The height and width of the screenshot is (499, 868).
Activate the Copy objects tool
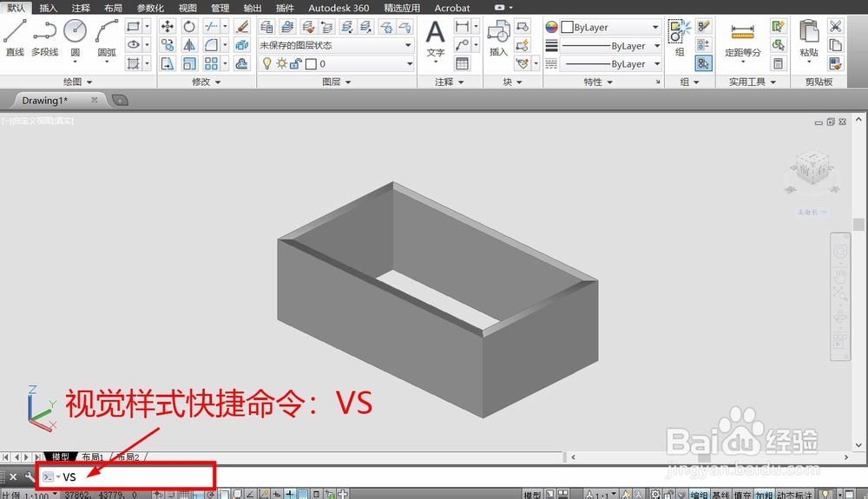pyautogui.click(x=168, y=45)
